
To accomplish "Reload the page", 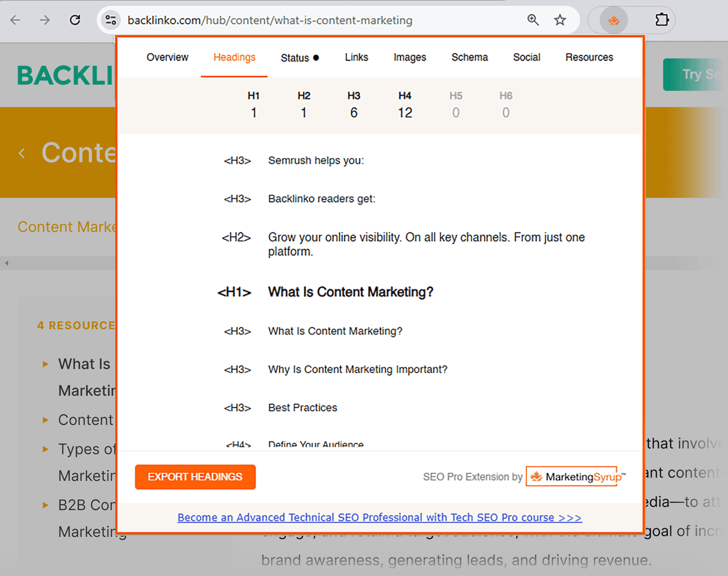I will coord(75,20).
